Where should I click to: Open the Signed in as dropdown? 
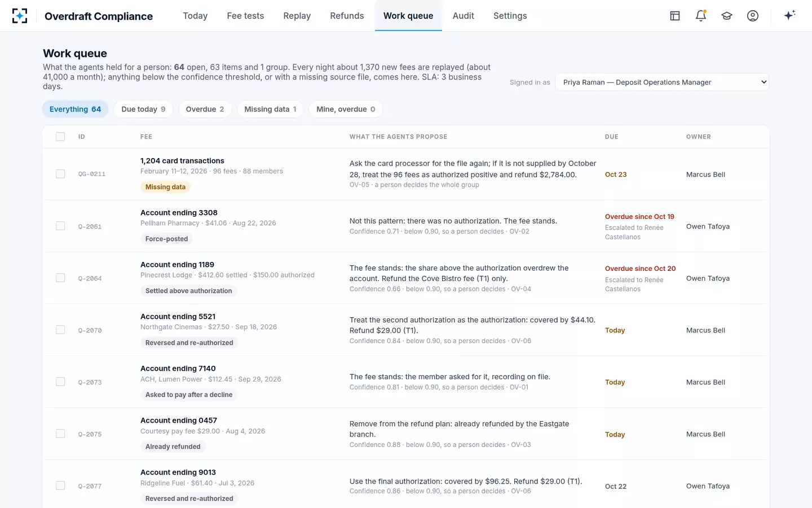coord(662,82)
